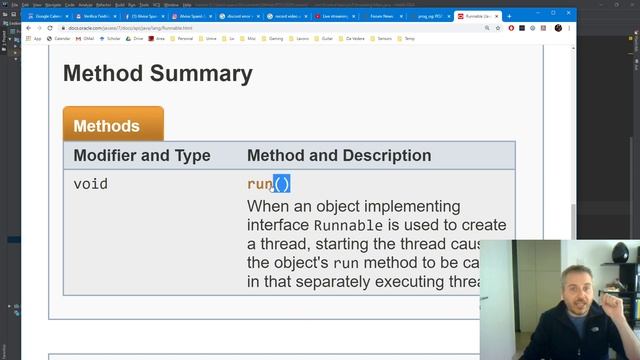The height and width of the screenshot is (360, 640).
Task: Open the File menu in IntelliJ
Action: 14,5
